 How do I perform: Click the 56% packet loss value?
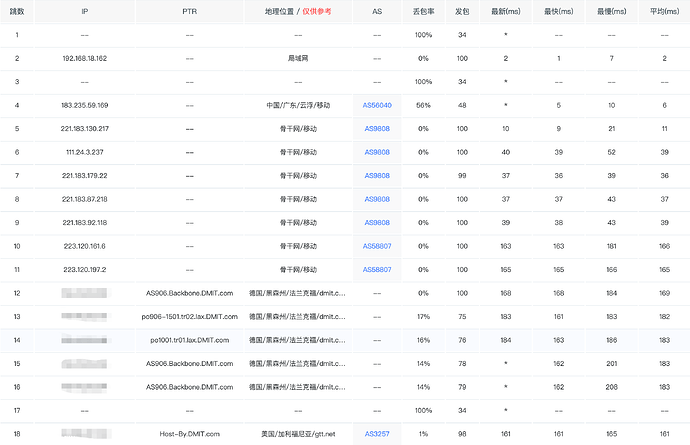(423, 105)
